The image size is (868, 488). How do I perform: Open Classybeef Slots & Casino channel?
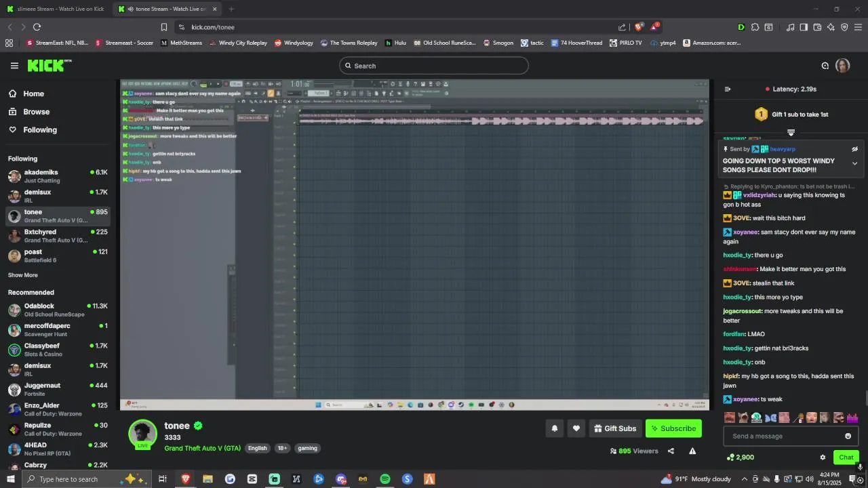58,350
